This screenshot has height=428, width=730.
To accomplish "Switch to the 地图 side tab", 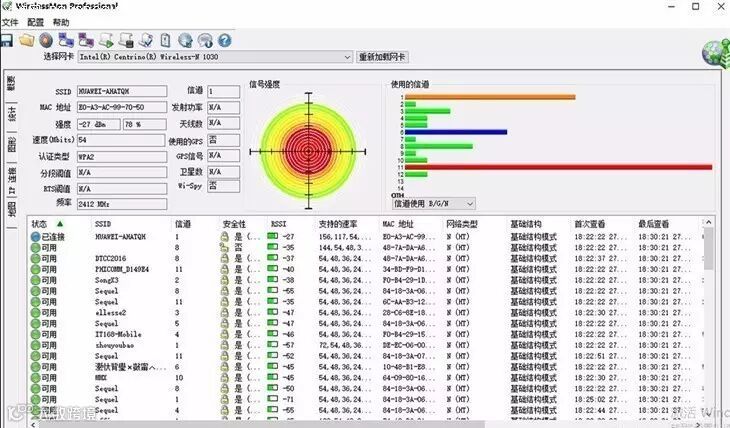I will click(12, 210).
